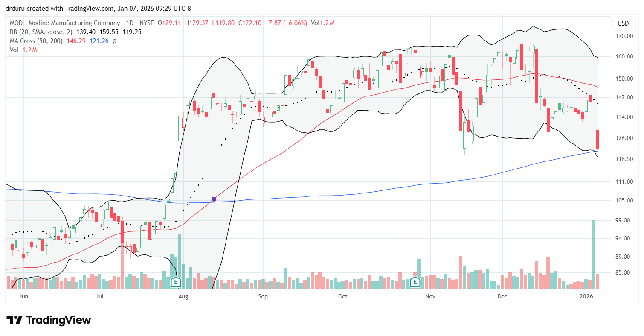The image size is (644, 336).
Task: Select the BB (20, SMA, close, 2) indicator legend
Action: pyautogui.click(x=41, y=32)
